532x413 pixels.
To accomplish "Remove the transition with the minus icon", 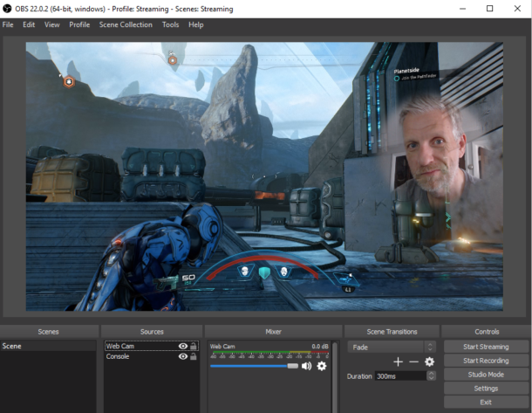I will coord(413,361).
